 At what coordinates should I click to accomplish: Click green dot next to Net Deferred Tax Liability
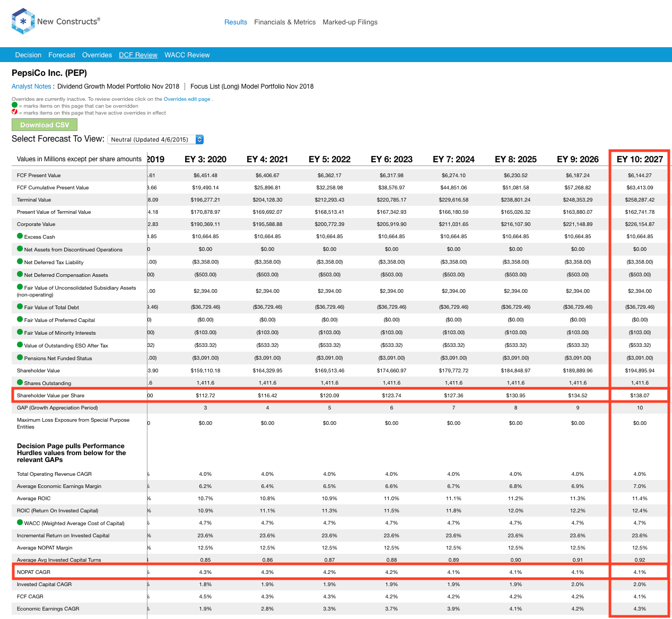coord(20,261)
